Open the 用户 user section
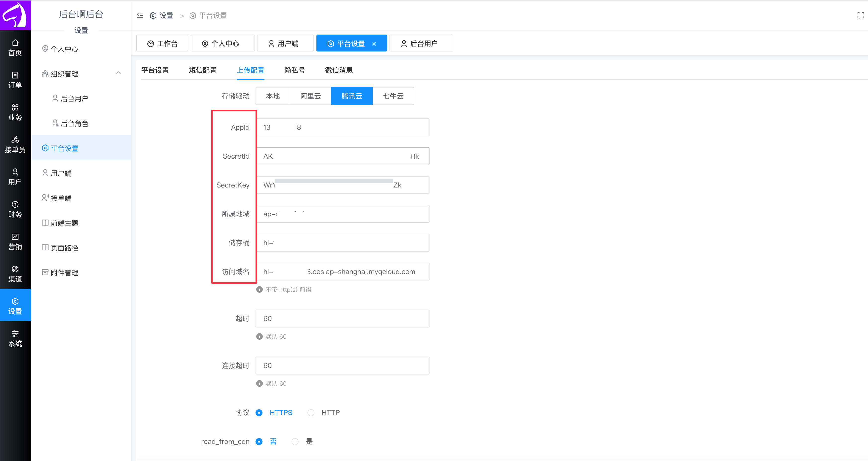 click(15, 177)
